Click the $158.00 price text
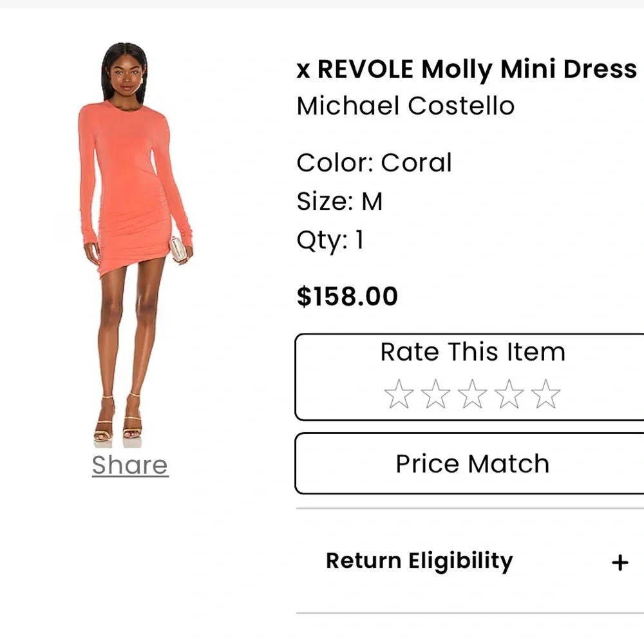Viewport: 644px width, 644px height. [346, 296]
